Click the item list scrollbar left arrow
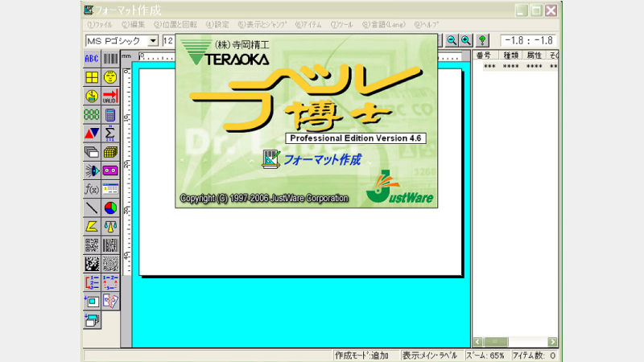This screenshot has width=644, height=362. [477, 341]
